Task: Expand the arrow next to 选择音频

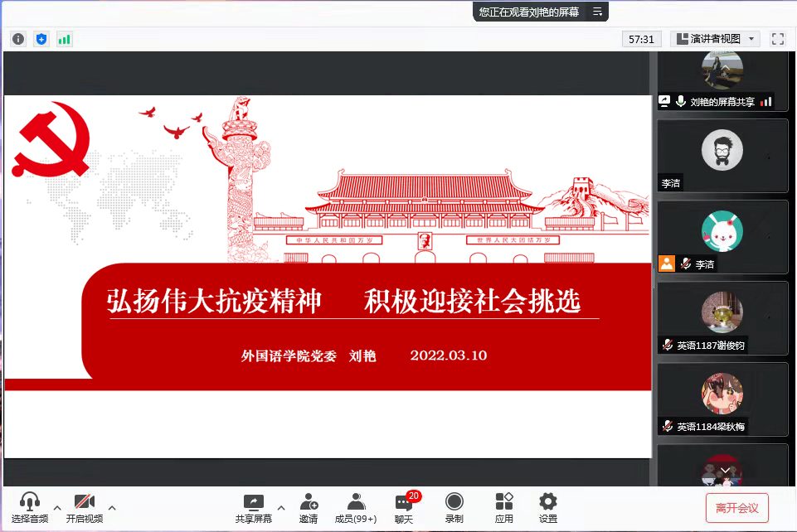Action: [57, 507]
